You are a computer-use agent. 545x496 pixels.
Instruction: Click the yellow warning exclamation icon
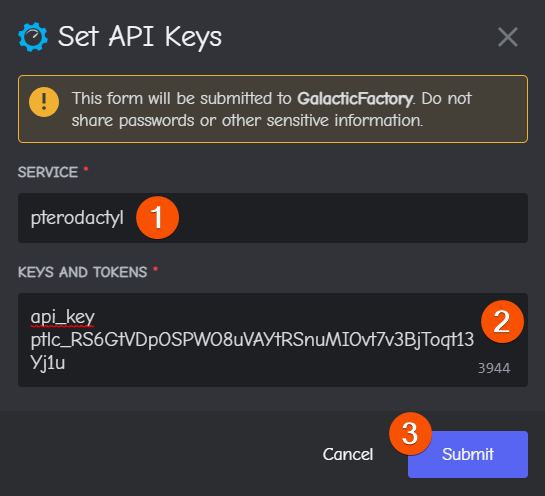(44, 102)
